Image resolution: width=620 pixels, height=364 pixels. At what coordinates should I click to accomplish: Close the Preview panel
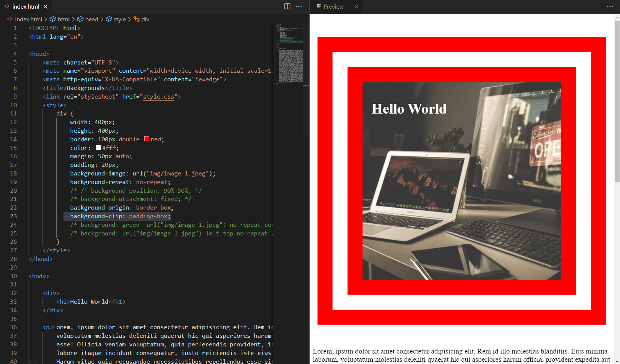[x=356, y=6]
